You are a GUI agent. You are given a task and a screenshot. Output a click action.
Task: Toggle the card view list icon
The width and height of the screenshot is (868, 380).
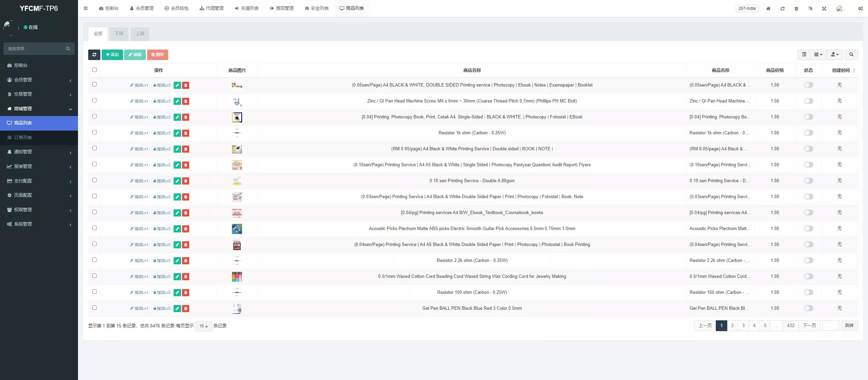[x=804, y=55]
